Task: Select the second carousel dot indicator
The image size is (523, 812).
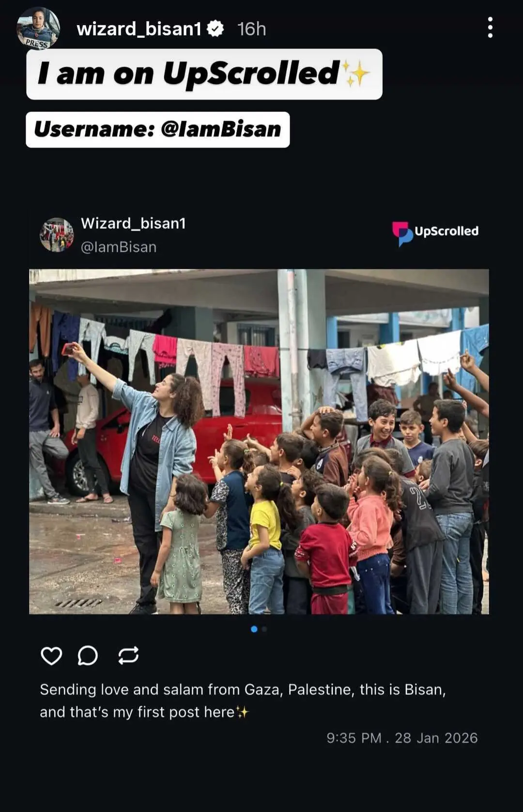Action: (x=264, y=629)
